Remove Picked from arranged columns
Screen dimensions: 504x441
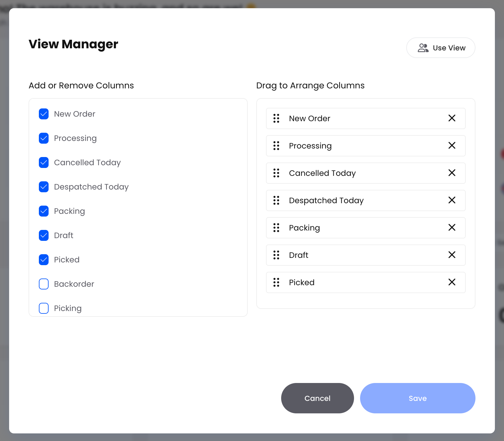coord(452,282)
